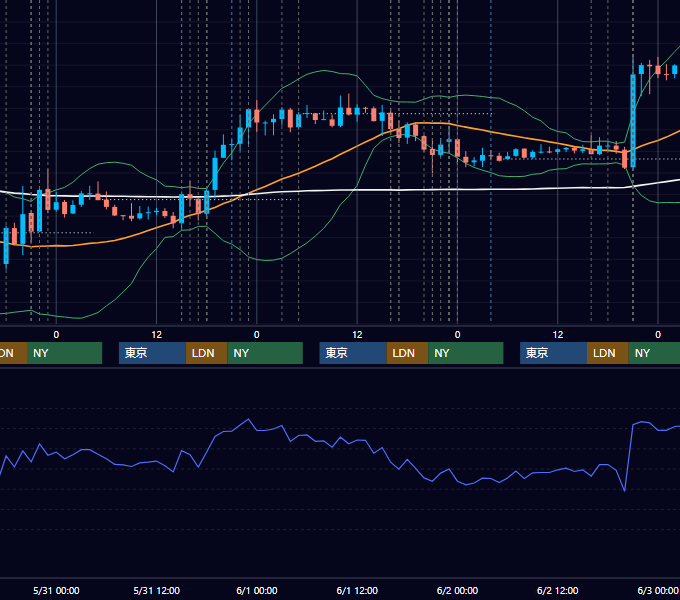680x600 pixels.
Task: Click the tall blue breakout candle before 6/3
Action: pyautogui.click(x=633, y=120)
